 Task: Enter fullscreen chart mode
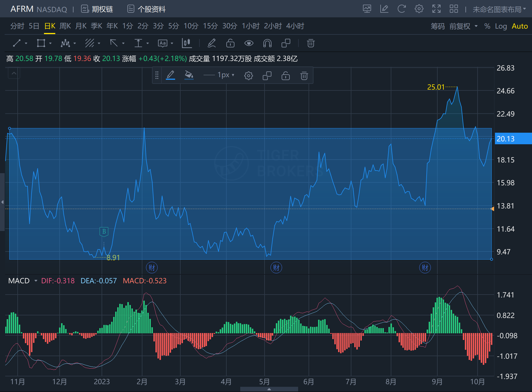(436, 9)
